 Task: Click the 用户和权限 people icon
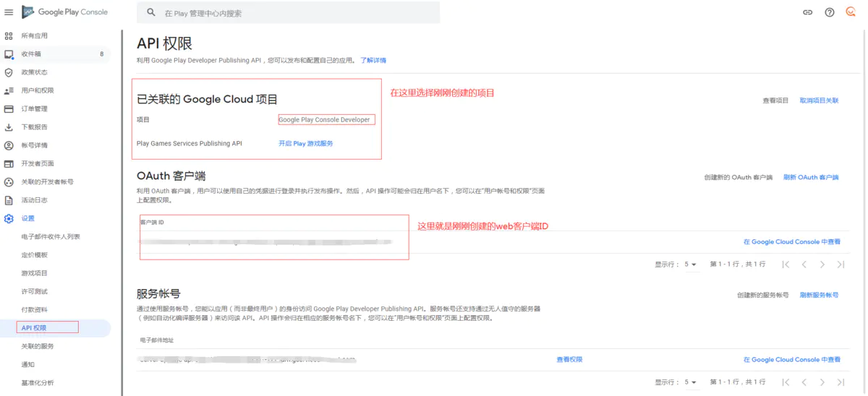point(9,90)
